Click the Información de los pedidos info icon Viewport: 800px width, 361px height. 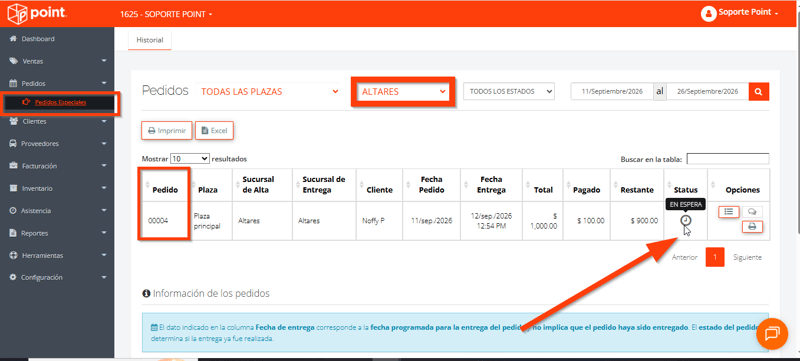tap(146, 294)
